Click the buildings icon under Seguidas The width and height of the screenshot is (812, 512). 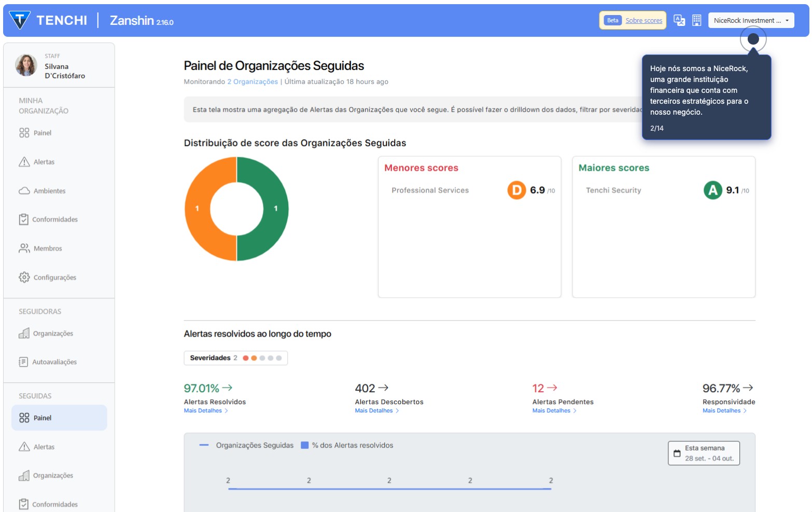(x=24, y=475)
